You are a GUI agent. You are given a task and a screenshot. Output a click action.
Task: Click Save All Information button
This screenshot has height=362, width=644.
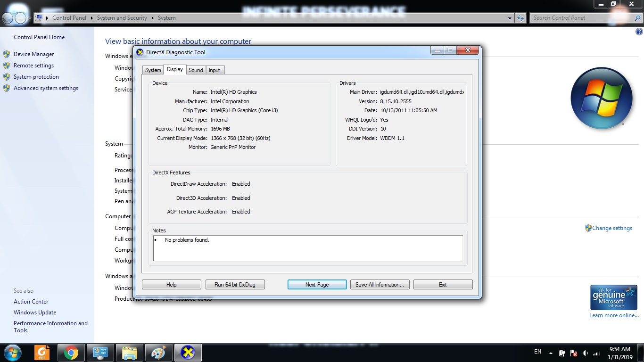tap(380, 285)
